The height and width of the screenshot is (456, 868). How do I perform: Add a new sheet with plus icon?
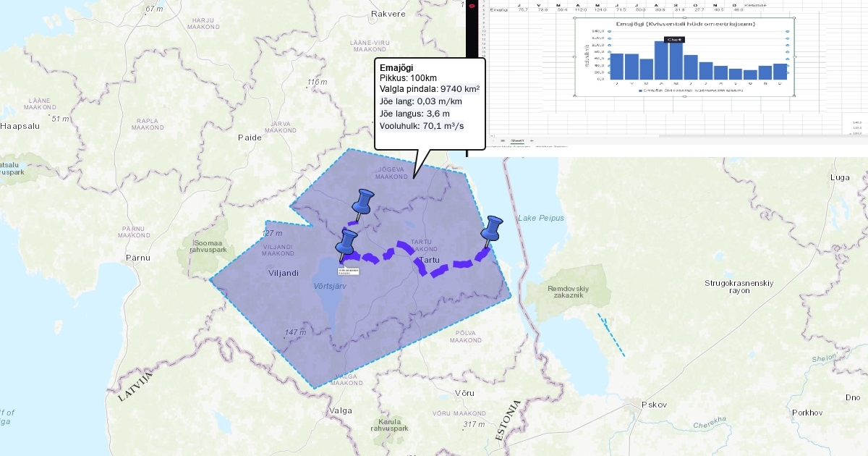[x=532, y=140]
